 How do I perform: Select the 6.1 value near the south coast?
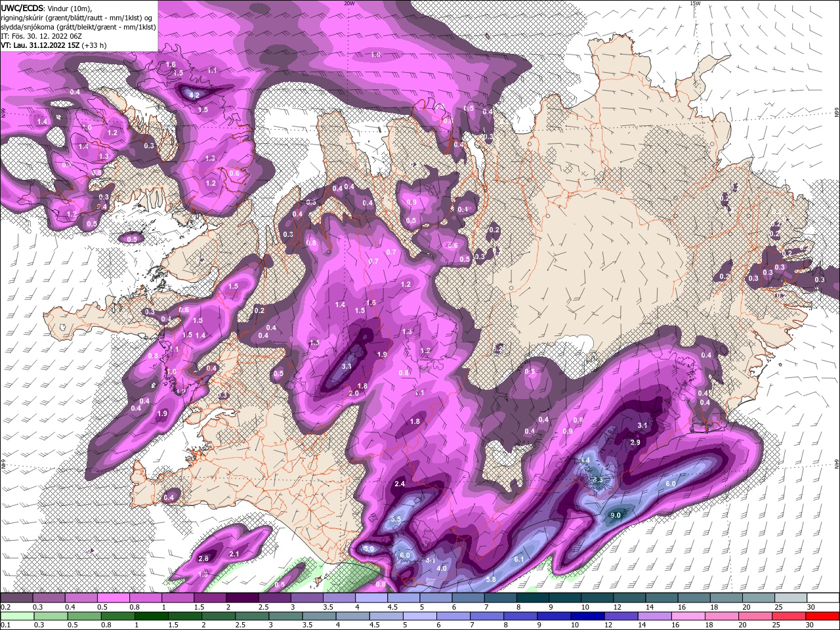click(x=518, y=559)
